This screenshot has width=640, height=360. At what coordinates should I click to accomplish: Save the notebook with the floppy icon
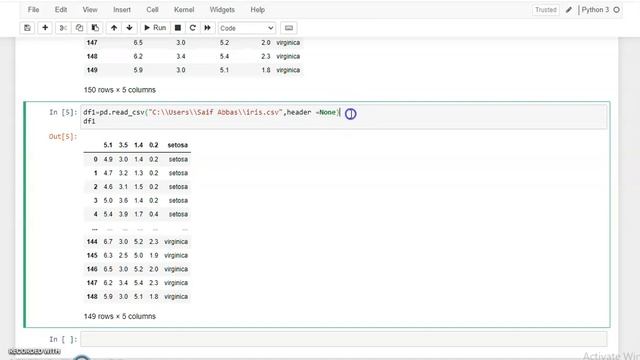coord(27,28)
